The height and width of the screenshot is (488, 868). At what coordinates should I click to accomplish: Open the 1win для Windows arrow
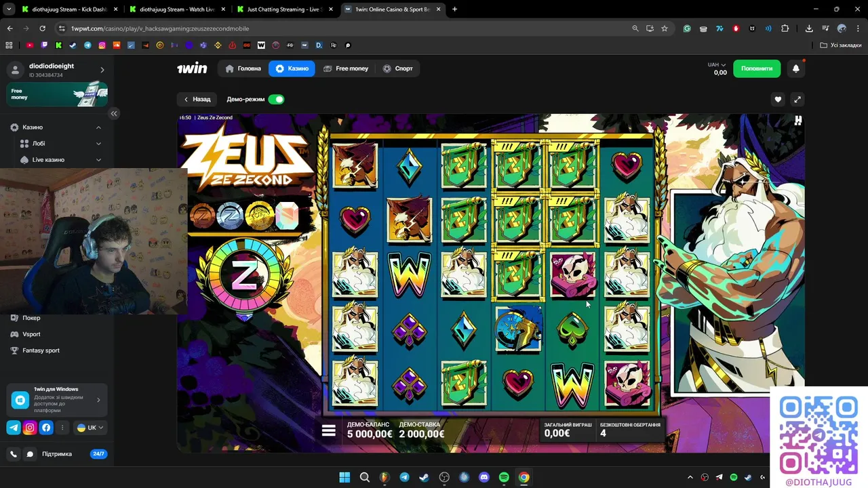pos(98,400)
